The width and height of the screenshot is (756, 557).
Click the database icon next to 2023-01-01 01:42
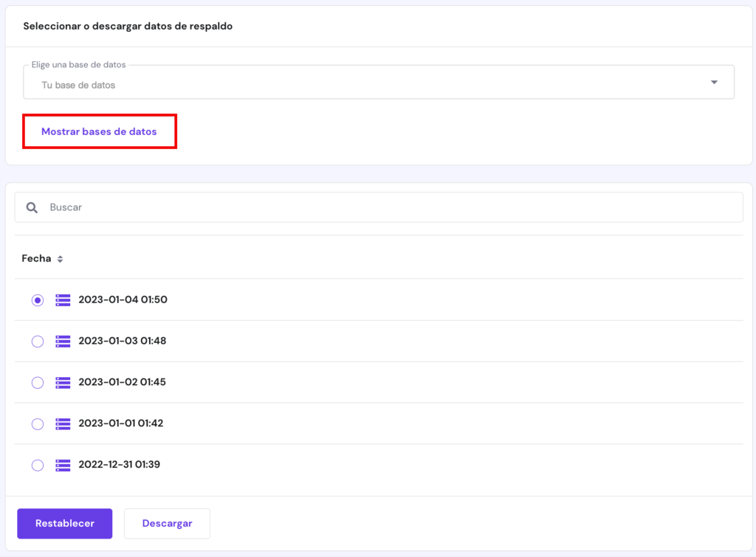(62, 423)
